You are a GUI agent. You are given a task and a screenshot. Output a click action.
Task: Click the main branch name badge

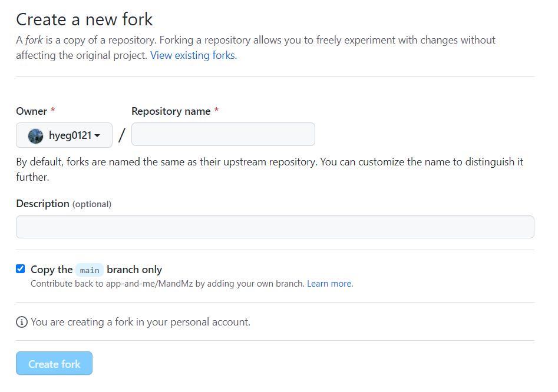click(x=90, y=270)
